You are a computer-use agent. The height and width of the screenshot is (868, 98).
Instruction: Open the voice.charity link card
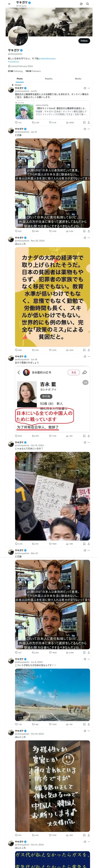click(52, 110)
